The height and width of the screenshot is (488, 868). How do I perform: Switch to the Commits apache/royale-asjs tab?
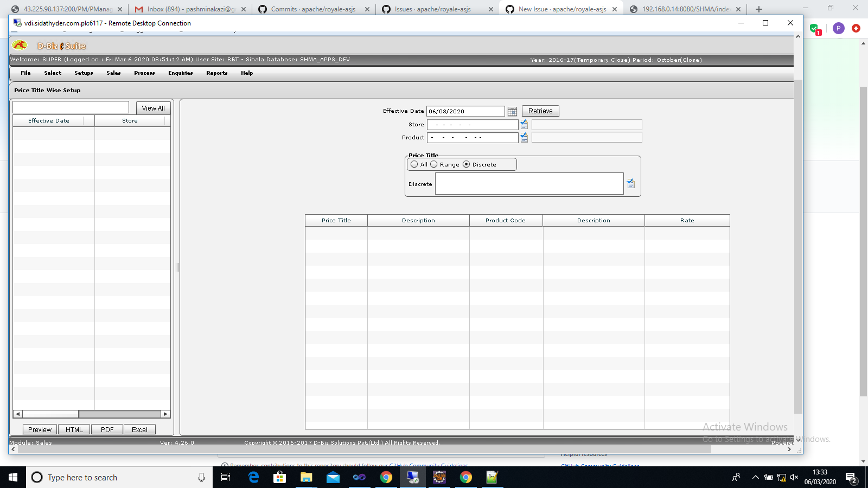click(313, 9)
